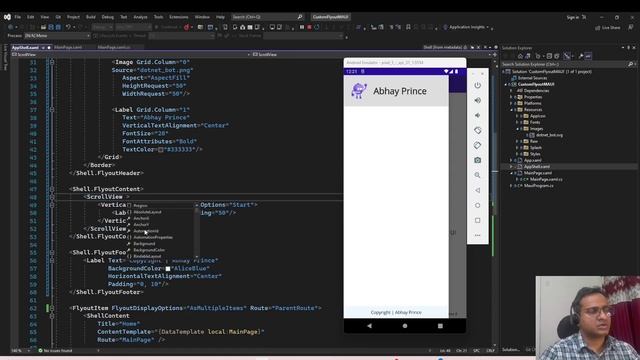The image size is (640, 360).
Task: Click the emulator toolbar back triangle
Action: coord(478,190)
